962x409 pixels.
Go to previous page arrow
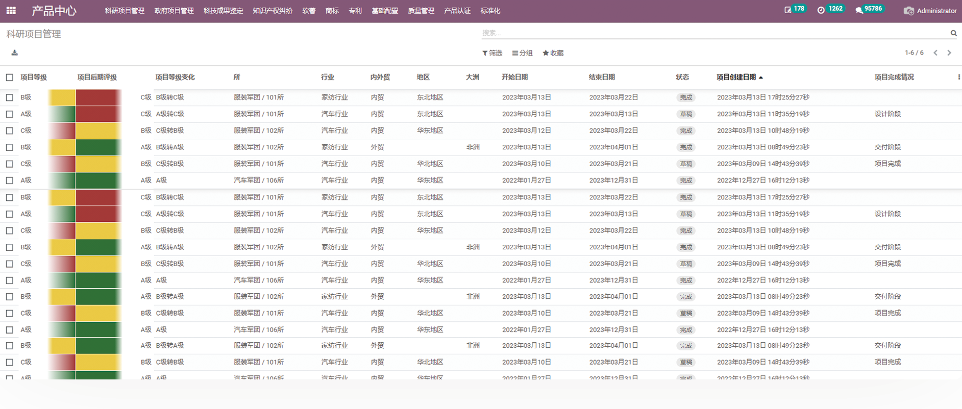935,52
